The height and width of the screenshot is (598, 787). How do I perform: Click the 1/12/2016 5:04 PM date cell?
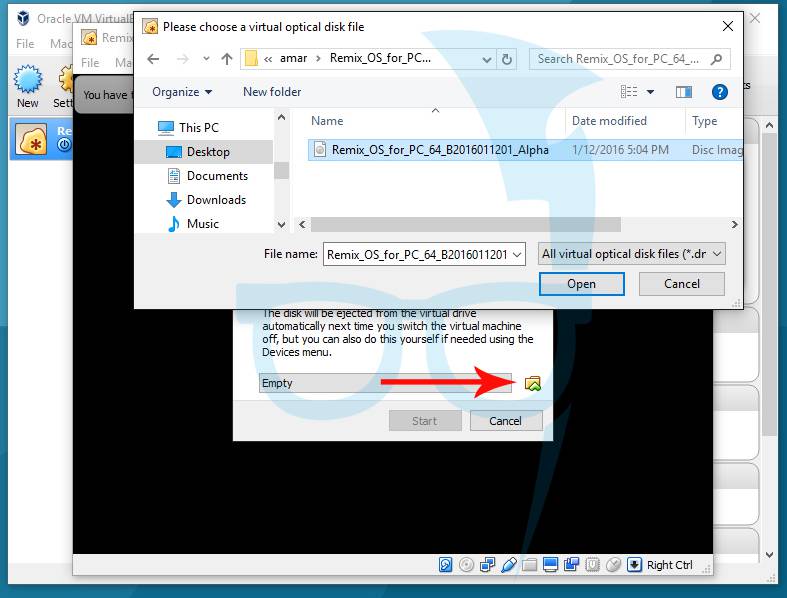coord(620,150)
